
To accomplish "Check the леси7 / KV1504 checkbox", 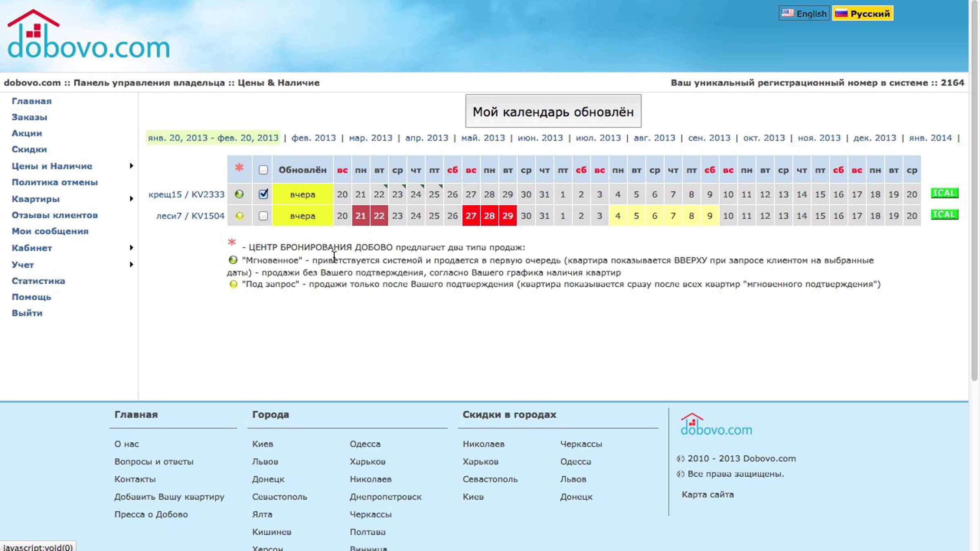I will pyautogui.click(x=263, y=216).
